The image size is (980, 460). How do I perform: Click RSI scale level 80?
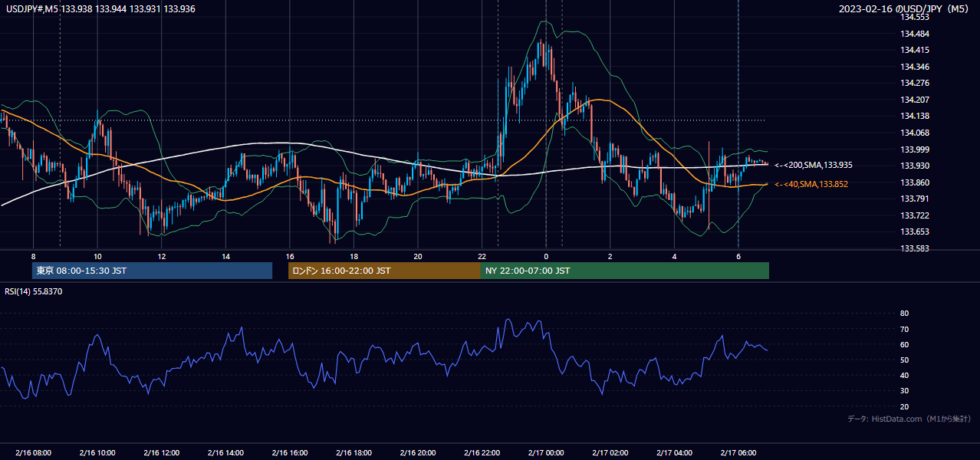pos(904,314)
